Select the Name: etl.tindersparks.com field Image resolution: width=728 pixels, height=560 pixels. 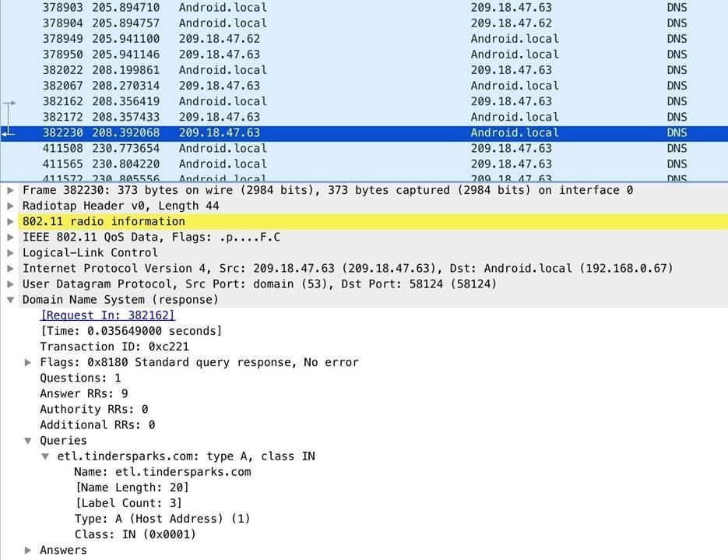162,472
